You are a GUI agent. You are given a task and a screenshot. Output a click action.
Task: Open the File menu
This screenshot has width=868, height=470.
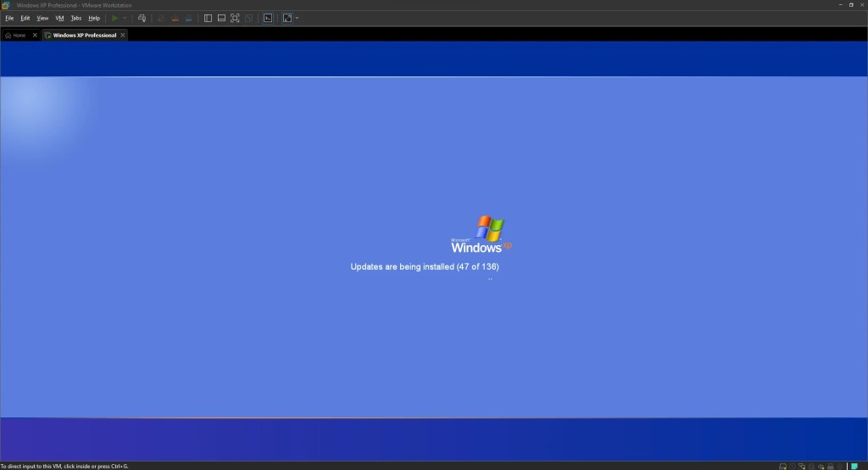pos(9,19)
